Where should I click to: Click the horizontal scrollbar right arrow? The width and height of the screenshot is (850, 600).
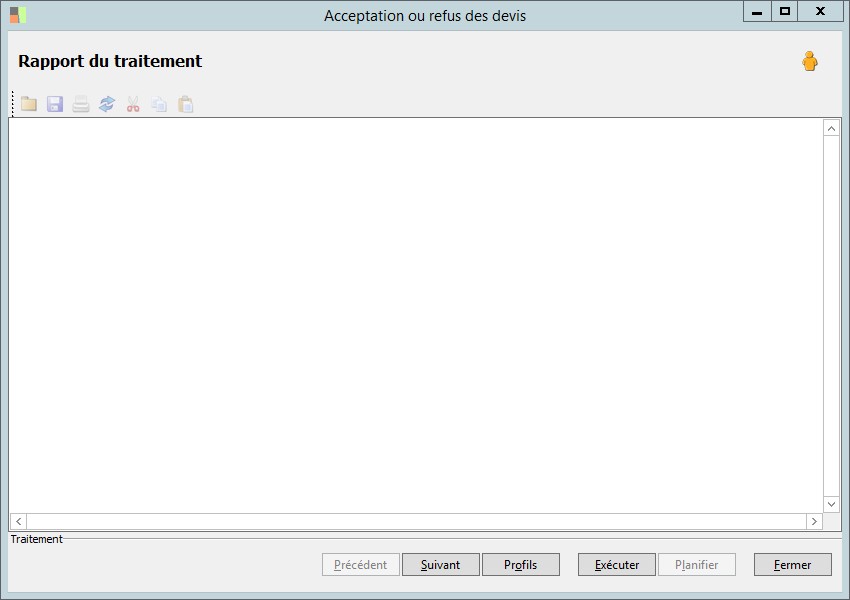(814, 521)
